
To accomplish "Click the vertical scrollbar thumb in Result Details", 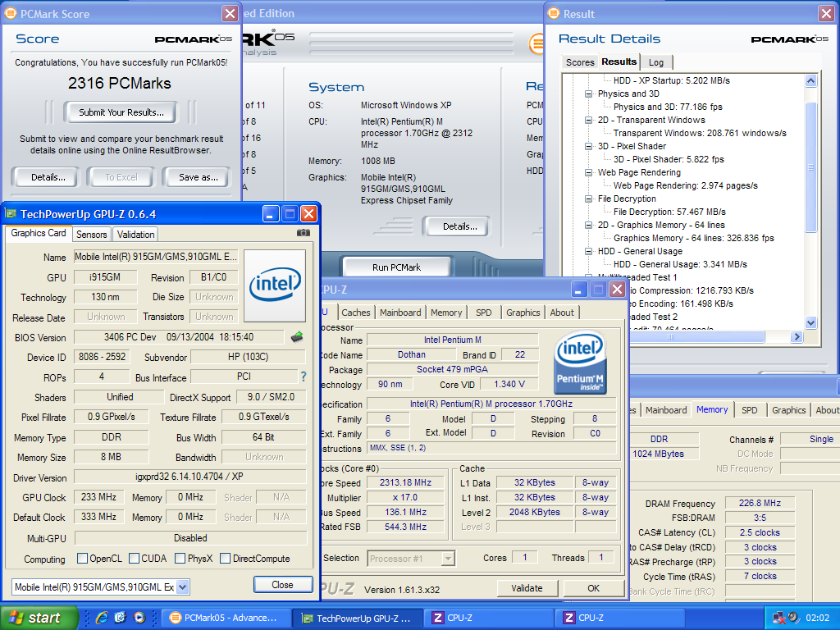I will (810, 167).
